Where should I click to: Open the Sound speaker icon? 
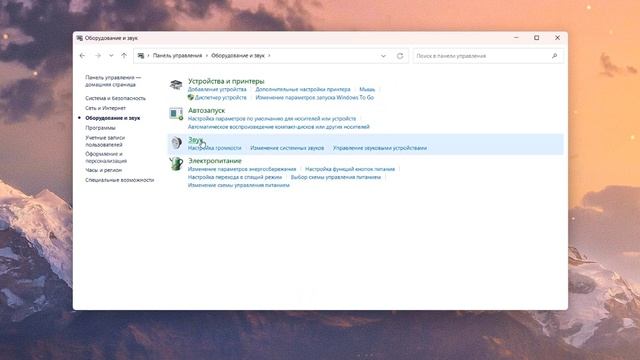176,142
